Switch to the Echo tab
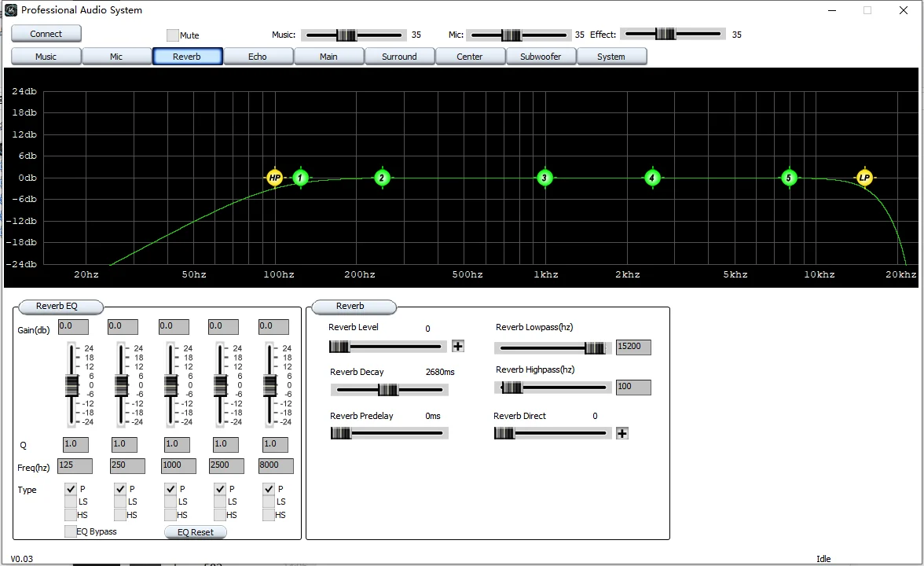The image size is (924, 566). click(258, 57)
